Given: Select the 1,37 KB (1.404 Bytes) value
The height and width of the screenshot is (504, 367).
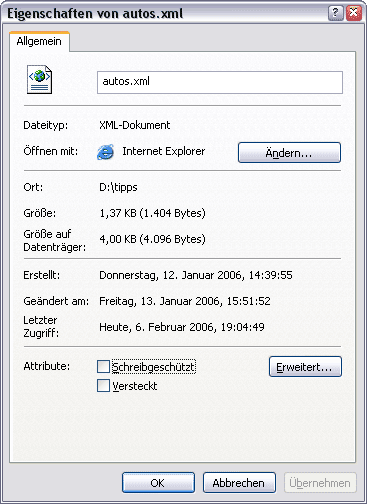Looking at the screenshot, I should point(152,213).
